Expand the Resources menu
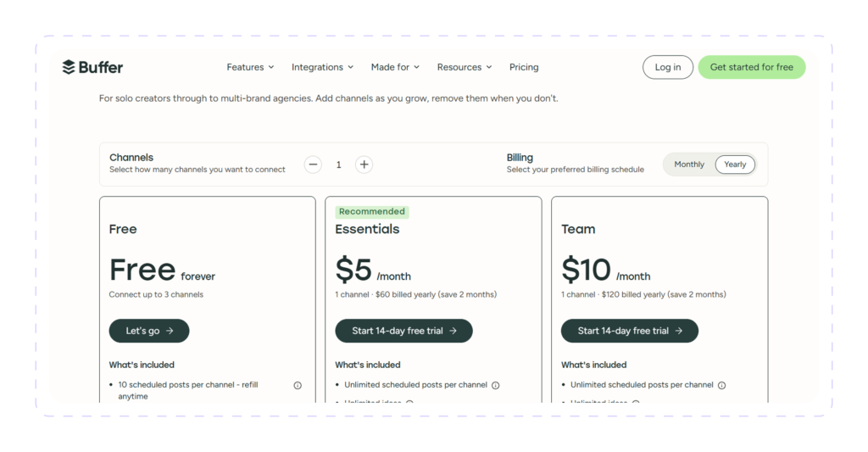 click(x=465, y=67)
